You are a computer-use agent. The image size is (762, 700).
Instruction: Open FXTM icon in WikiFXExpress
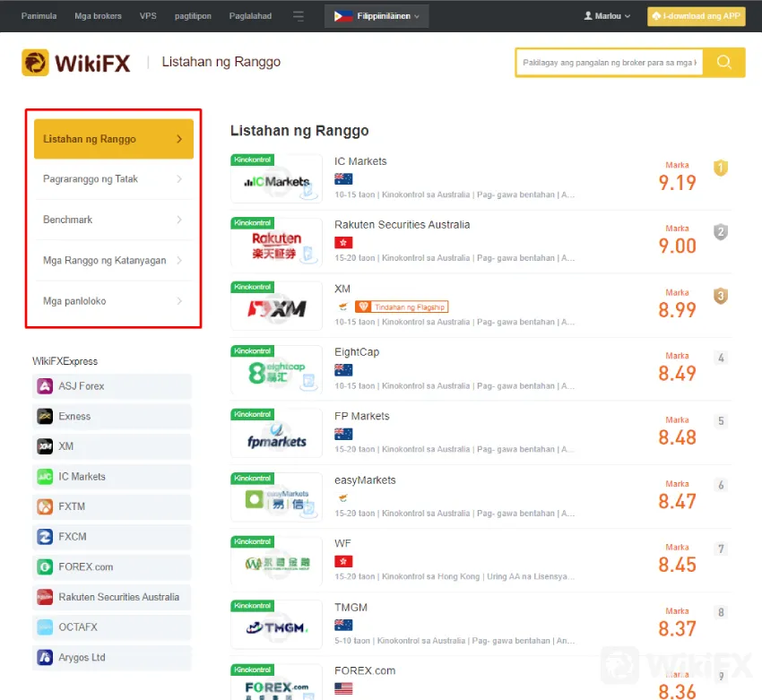click(45, 506)
